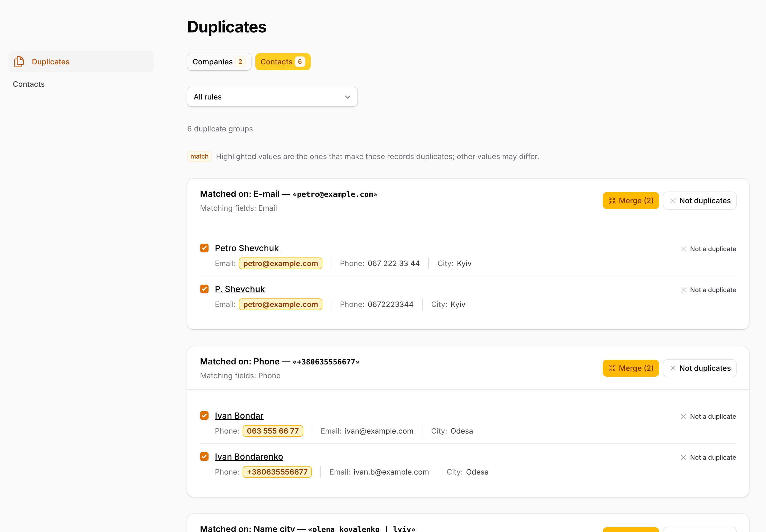Click the All rules dropdown chevron
The width and height of the screenshot is (766, 532).
point(347,97)
